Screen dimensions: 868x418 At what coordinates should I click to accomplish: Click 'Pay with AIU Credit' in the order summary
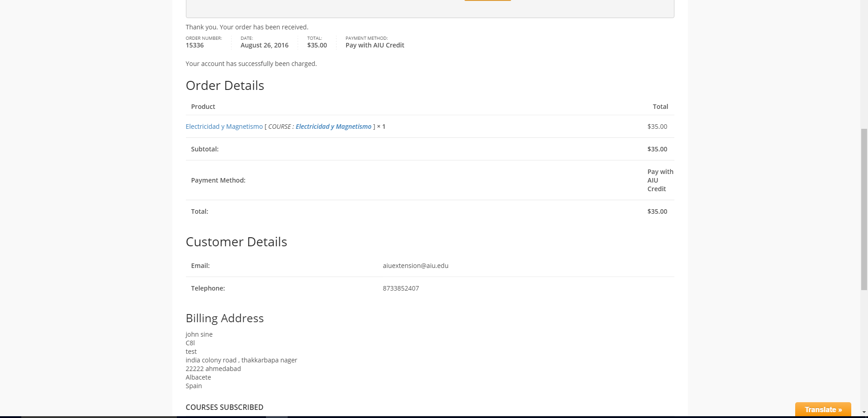tap(375, 45)
